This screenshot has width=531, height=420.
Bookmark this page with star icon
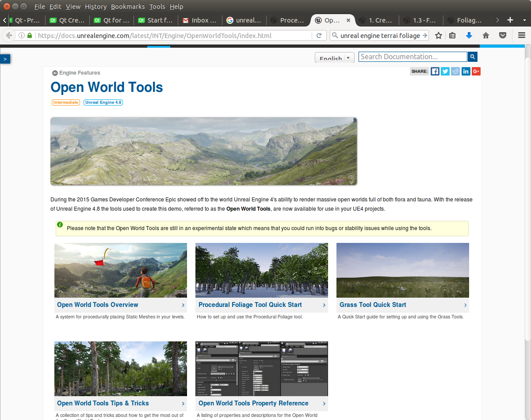click(x=438, y=35)
